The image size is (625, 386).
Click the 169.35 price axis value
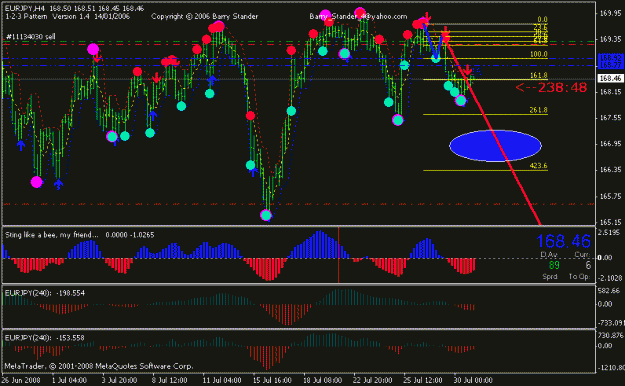(610, 39)
